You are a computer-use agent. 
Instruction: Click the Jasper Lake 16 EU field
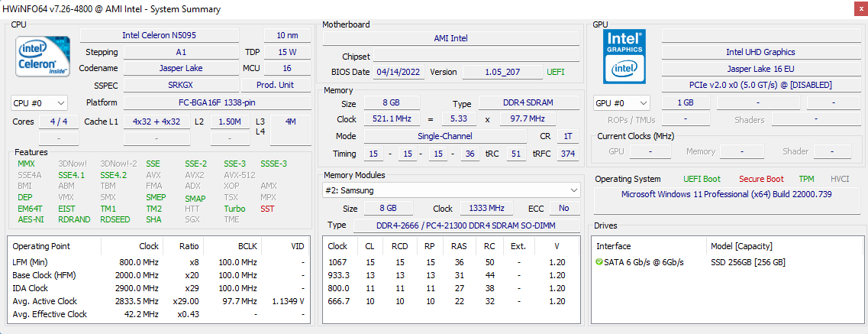[760, 69]
